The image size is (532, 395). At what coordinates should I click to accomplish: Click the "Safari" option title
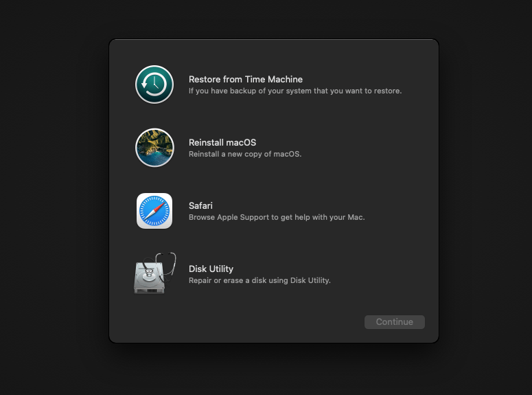click(200, 206)
